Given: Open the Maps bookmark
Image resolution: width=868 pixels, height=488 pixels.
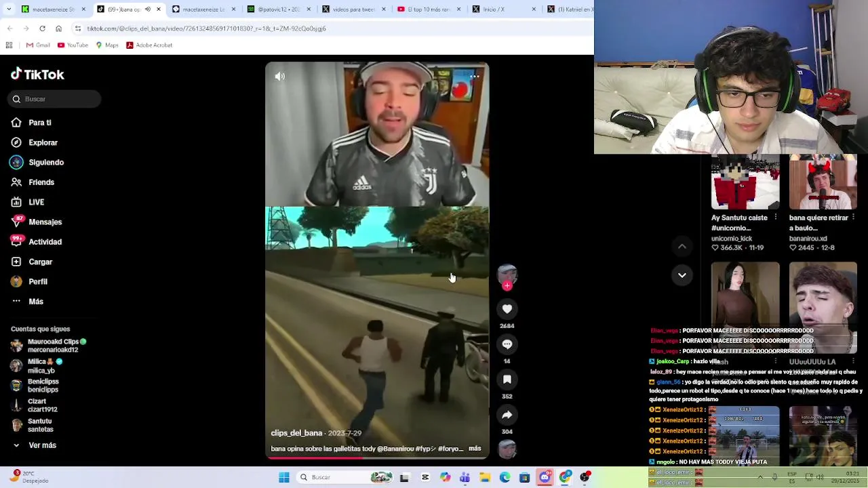Looking at the screenshot, I should click(107, 45).
